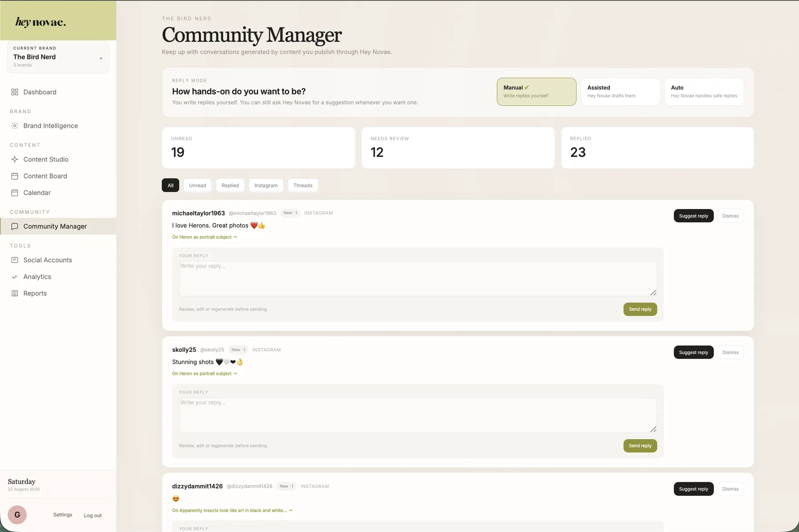The width and height of the screenshot is (799, 532).
Task: Suggest reply for michaeltaylor1963 comment
Action: click(693, 216)
